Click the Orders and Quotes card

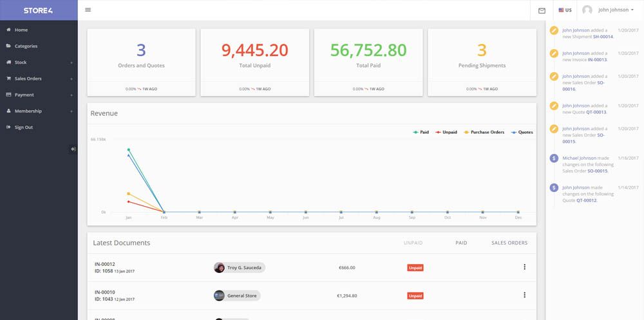tap(141, 62)
